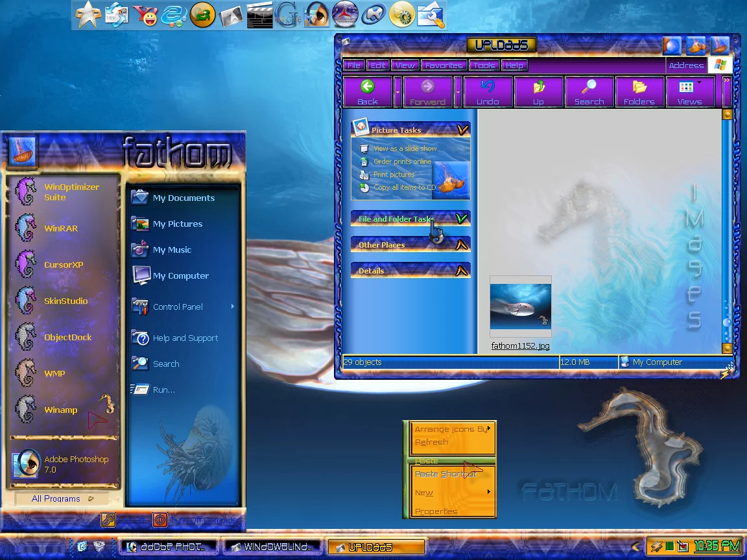Viewport: 747px width, 560px height.
Task: Select Refresh in the context menu
Action: (x=432, y=442)
